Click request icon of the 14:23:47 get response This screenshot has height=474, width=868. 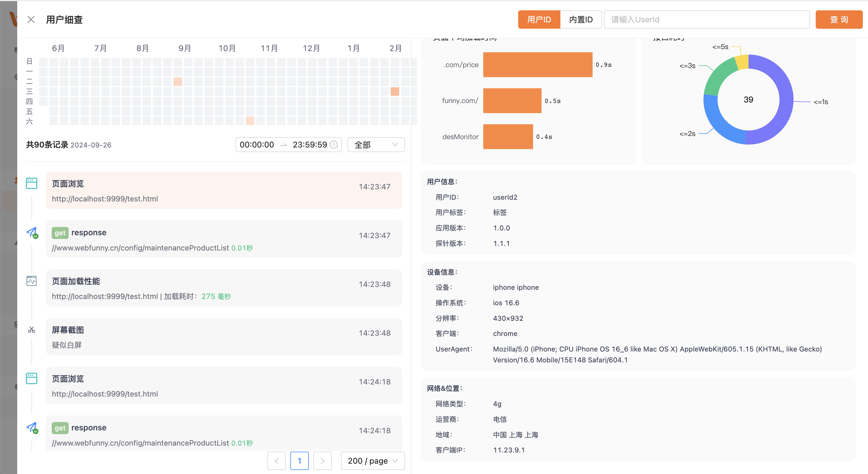tap(32, 232)
